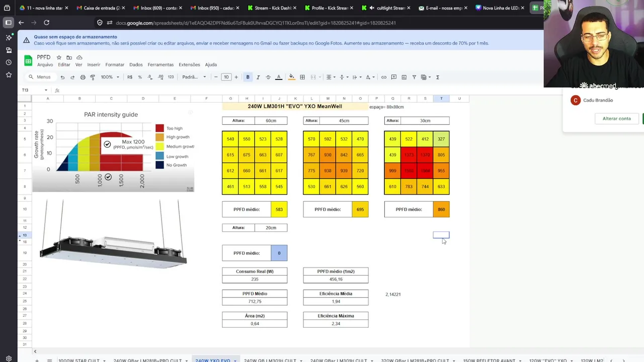Activate the paint format tool
644x362 pixels.
(93, 77)
